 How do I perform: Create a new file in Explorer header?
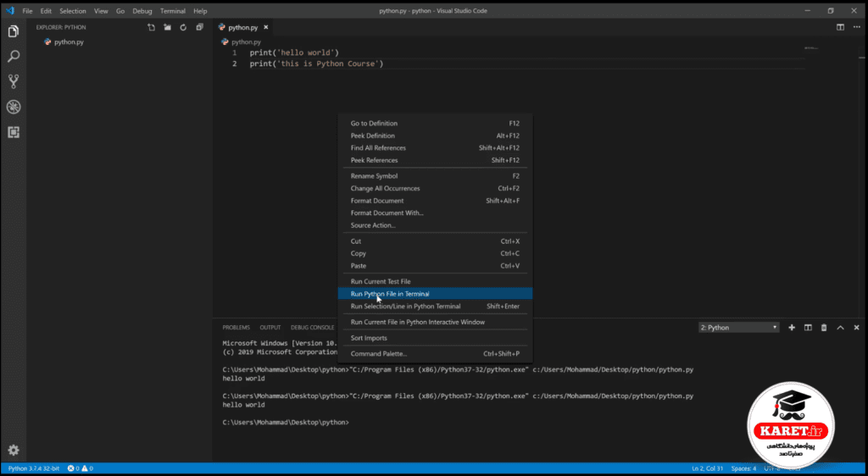[151, 27]
